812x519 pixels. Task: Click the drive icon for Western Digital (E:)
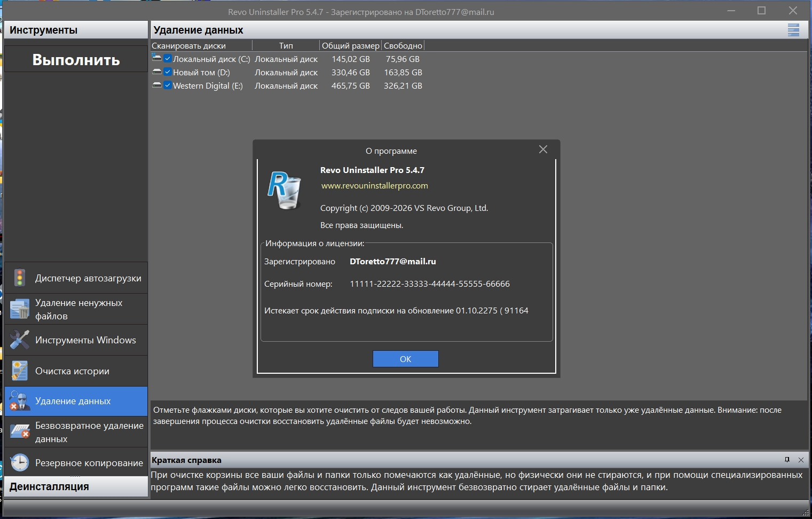pyautogui.click(x=157, y=85)
